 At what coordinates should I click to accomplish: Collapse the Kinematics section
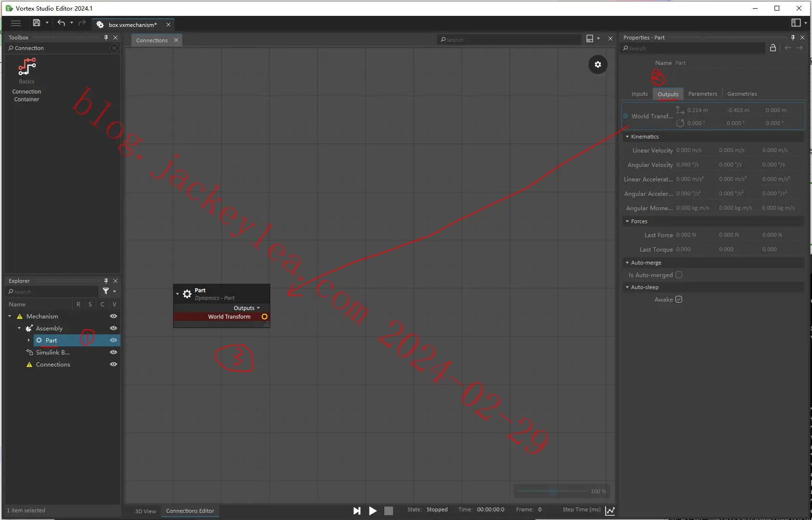pos(627,137)
